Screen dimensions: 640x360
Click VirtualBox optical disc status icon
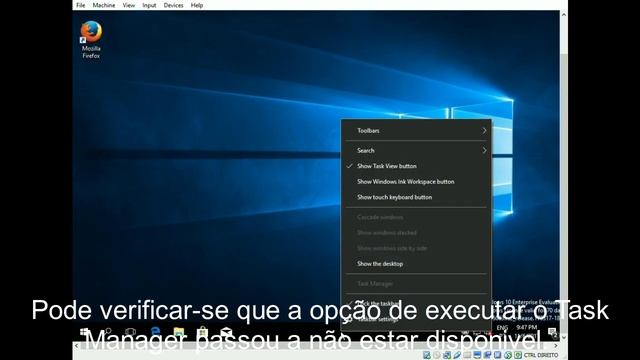(x=437, y=355)
